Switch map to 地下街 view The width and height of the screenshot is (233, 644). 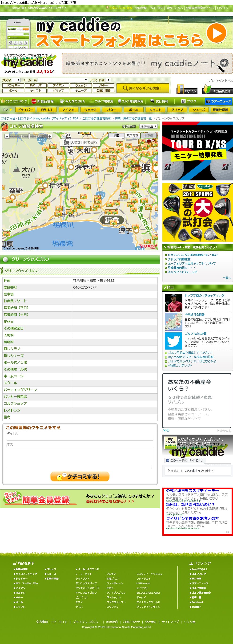(149, 135)
